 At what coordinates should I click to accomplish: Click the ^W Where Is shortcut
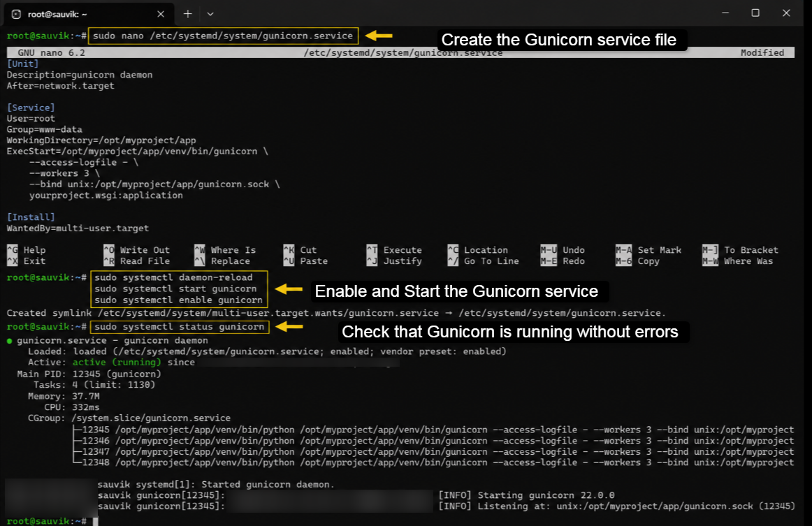pyautogui.click(x=225, y=250)
